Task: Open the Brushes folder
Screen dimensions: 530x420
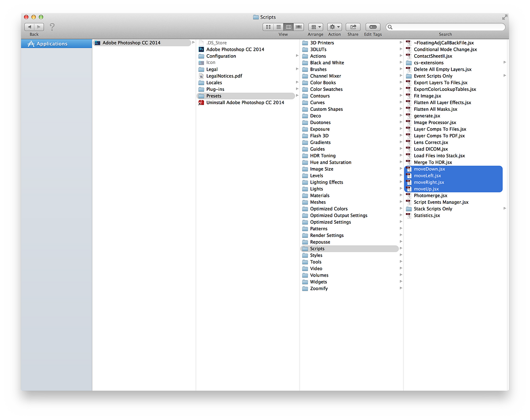Action: [318, 69]
